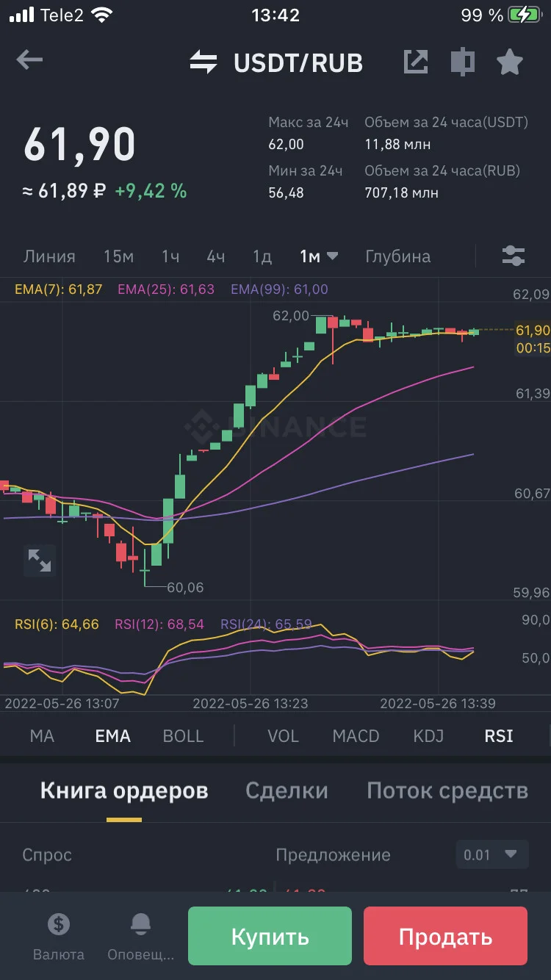Open the Книга ордеров tab
The image size is (551, 980).
124,790
